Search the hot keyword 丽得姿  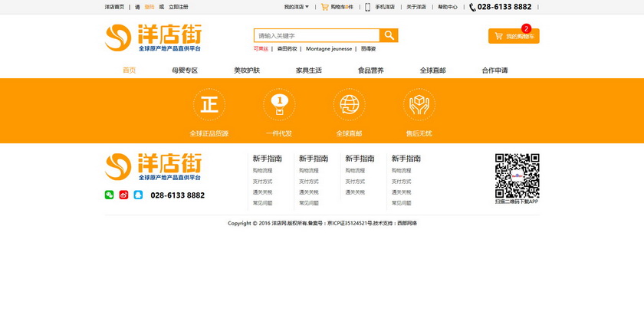[x=369, y=49]
